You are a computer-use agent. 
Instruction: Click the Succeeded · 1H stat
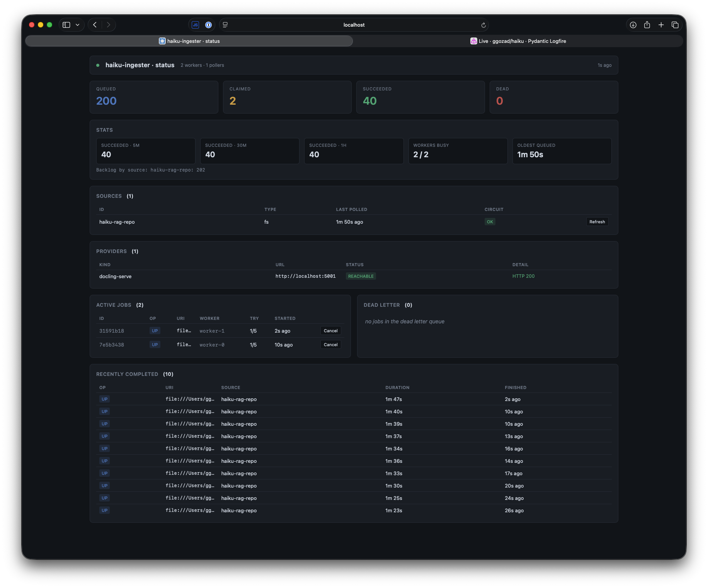click(354, 151)
